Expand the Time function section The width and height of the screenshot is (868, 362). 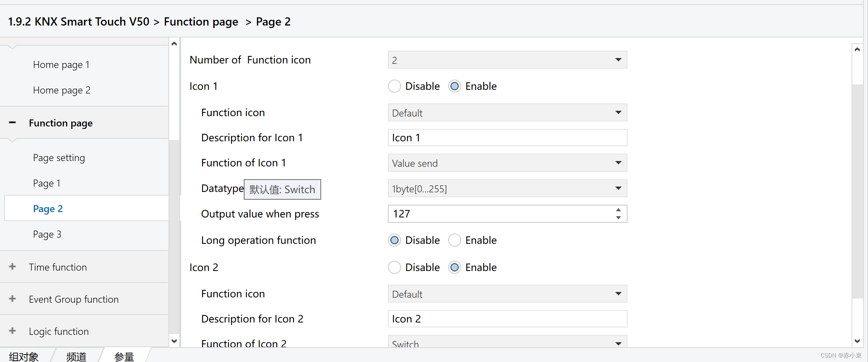[12, 267]
